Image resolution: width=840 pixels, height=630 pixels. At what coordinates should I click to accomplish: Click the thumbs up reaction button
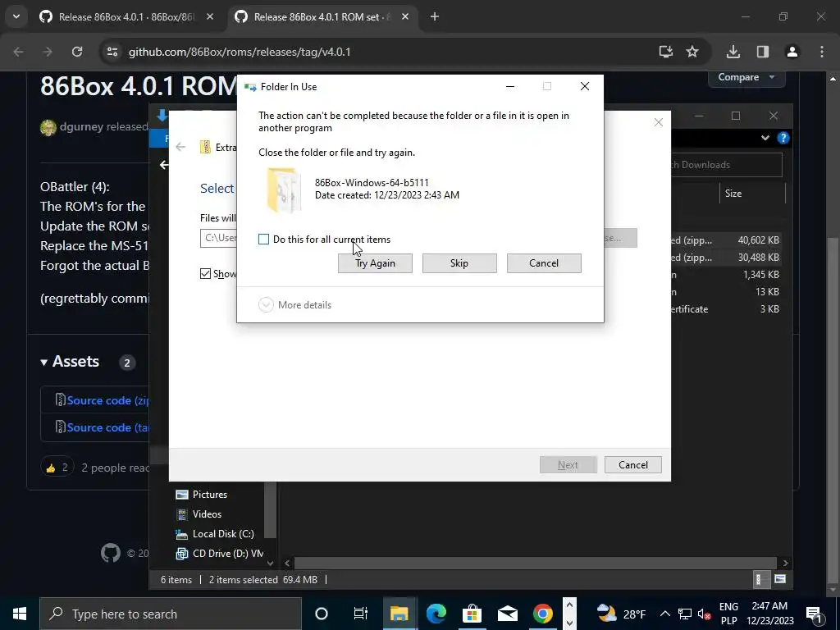pos(57,468)
